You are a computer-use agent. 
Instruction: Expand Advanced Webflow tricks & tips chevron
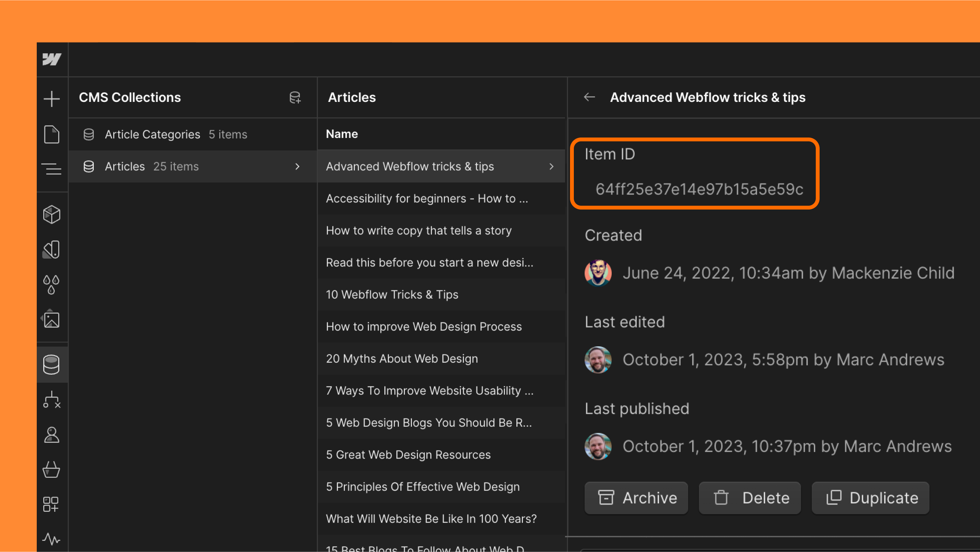(x=551, y=167)
